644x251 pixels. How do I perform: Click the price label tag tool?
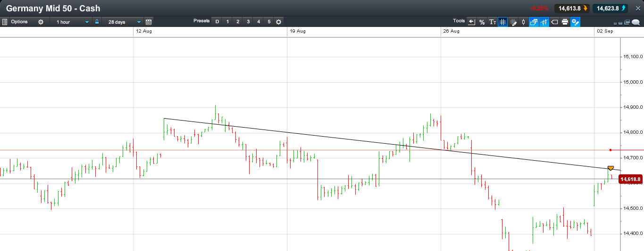coord(554,22)
